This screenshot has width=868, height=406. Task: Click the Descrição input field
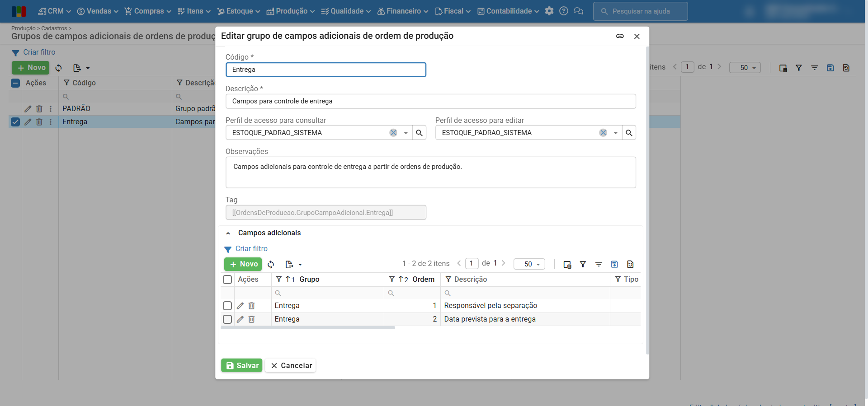[430, 101]
